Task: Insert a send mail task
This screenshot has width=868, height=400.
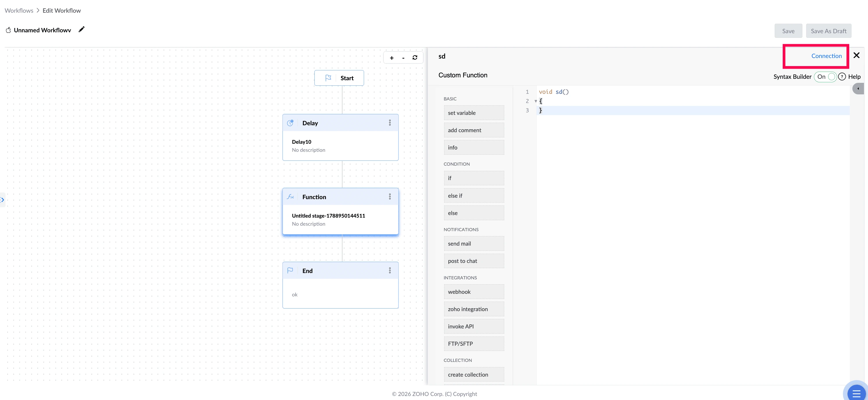Action: tap(474, 244)
